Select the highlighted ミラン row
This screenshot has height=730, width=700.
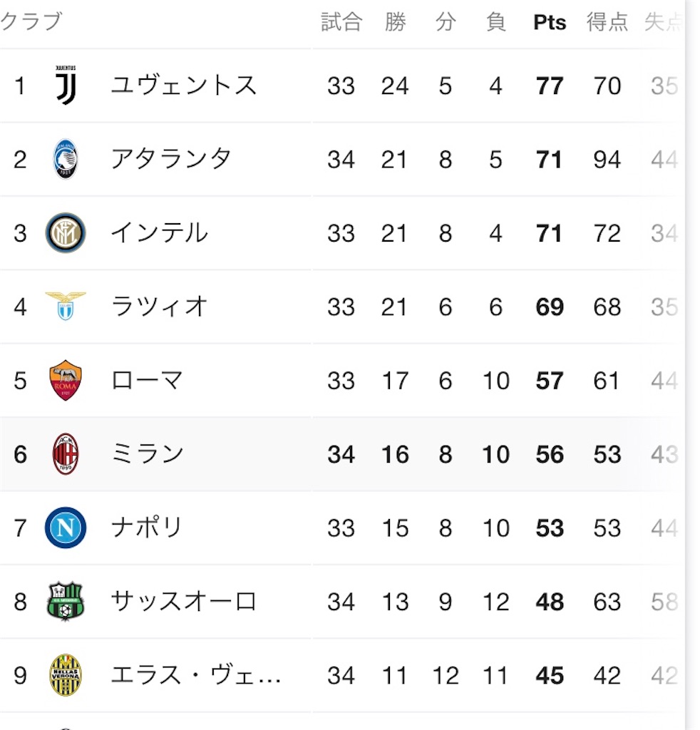point(342,454)
